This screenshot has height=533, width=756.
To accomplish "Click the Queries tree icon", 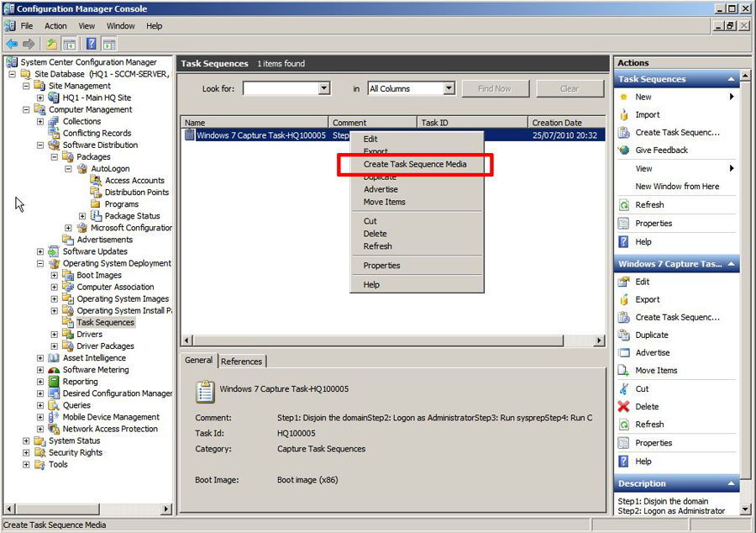I will point(54,405).
